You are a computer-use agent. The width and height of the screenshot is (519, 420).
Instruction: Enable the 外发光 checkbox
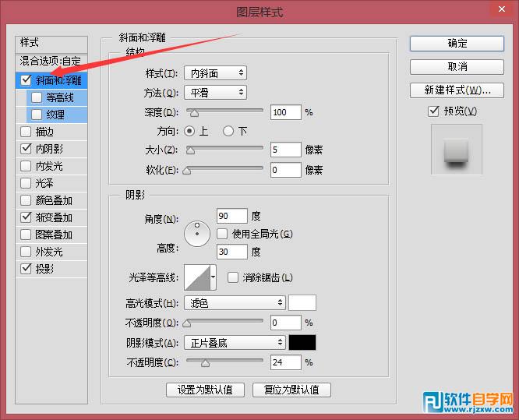pyautogui.click(x=26, y=252)
